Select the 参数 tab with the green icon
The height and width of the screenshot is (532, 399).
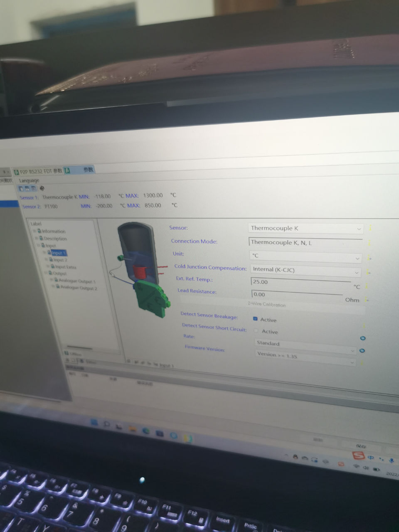79,170
